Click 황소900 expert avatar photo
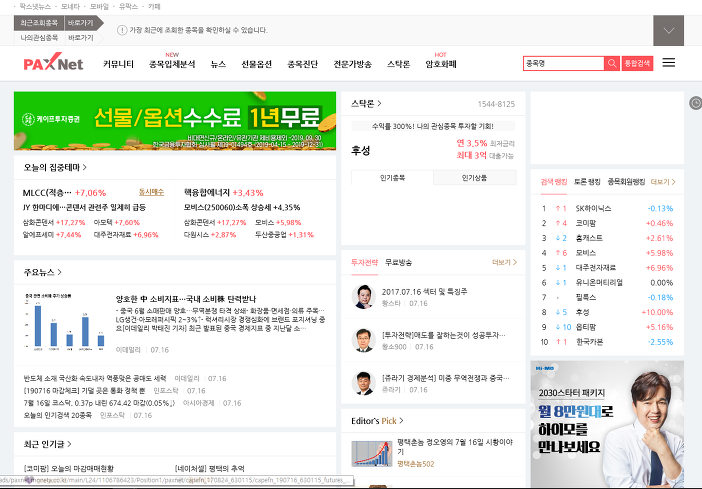 point(364,340)
